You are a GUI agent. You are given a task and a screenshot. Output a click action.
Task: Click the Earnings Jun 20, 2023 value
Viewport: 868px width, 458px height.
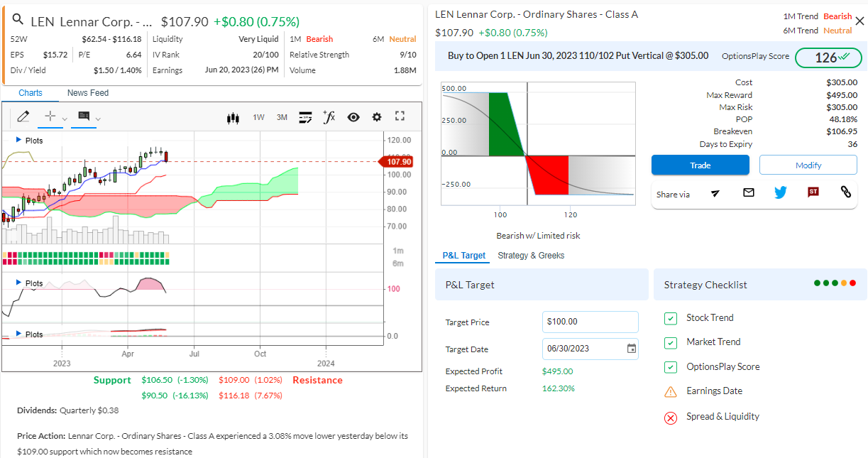point(241,70)
